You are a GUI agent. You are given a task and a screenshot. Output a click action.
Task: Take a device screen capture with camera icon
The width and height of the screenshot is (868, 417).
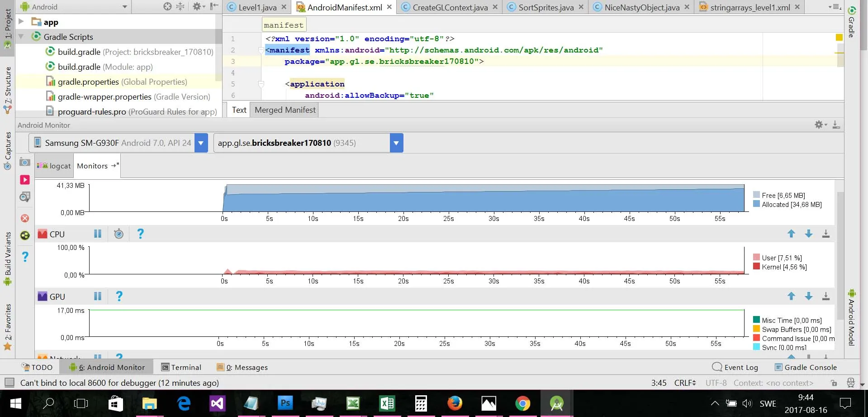point(25,162)
